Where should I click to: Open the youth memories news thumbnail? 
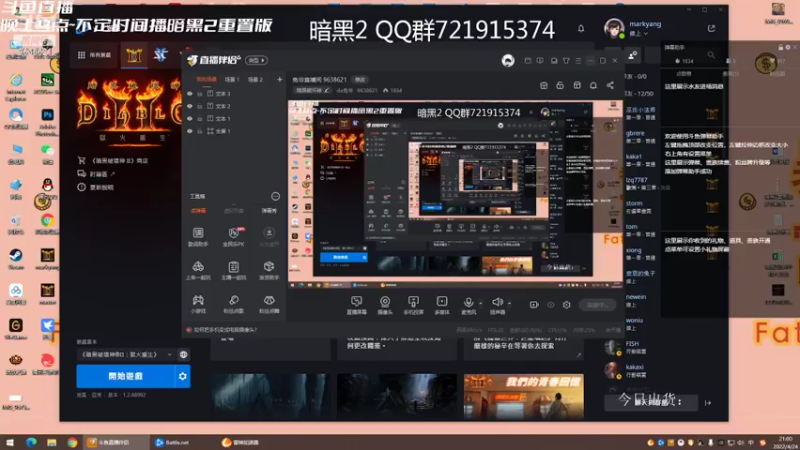coord(523,396)
